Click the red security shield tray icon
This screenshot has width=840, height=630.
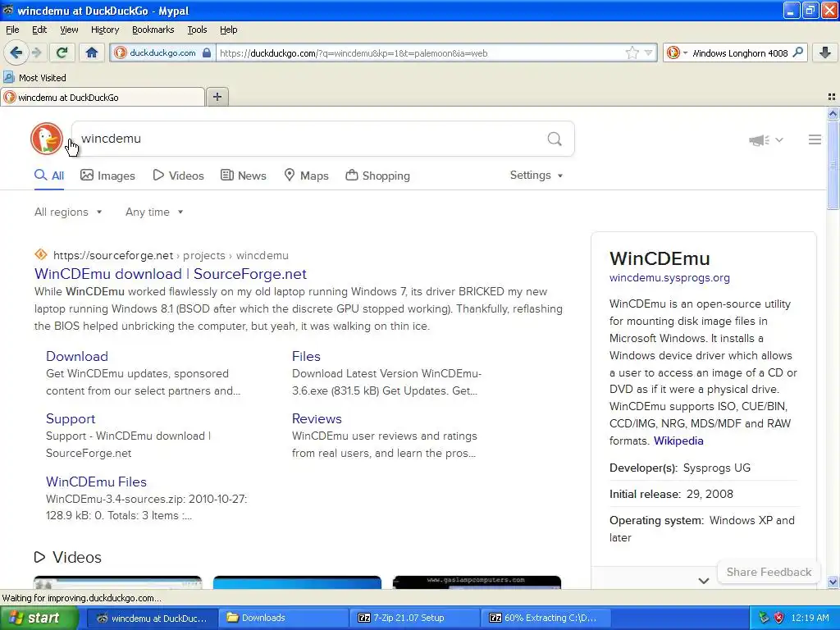[x=779, y=618]
